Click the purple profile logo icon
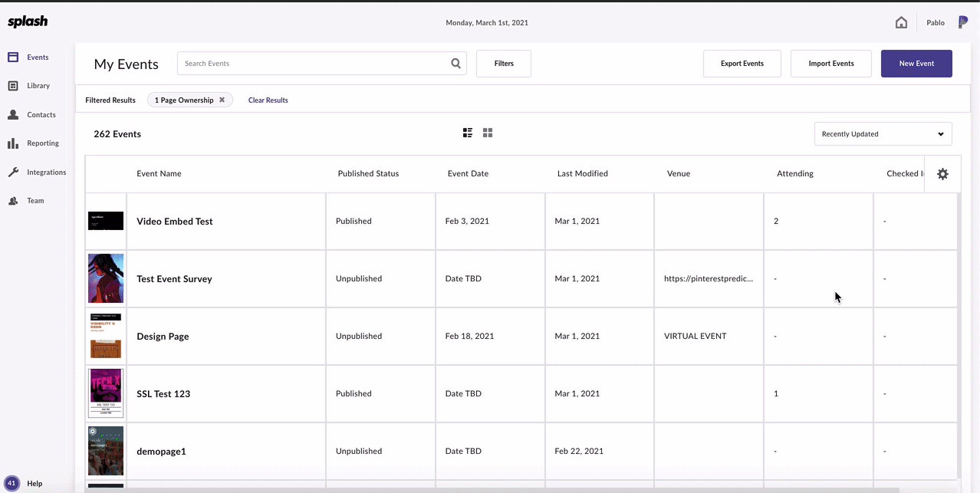 [962, 22]
